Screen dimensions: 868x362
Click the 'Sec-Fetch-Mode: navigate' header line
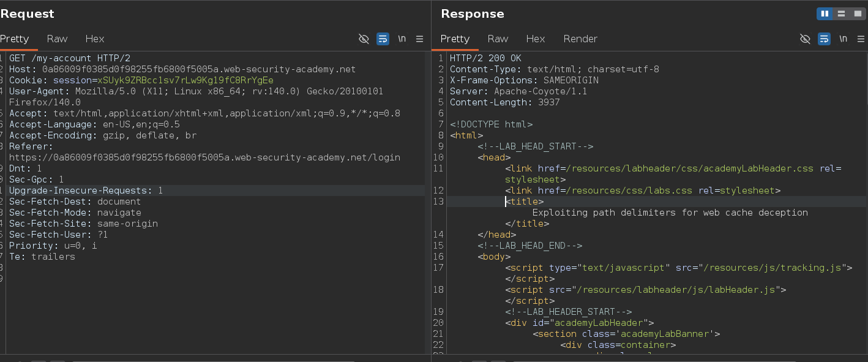(75, 213)
